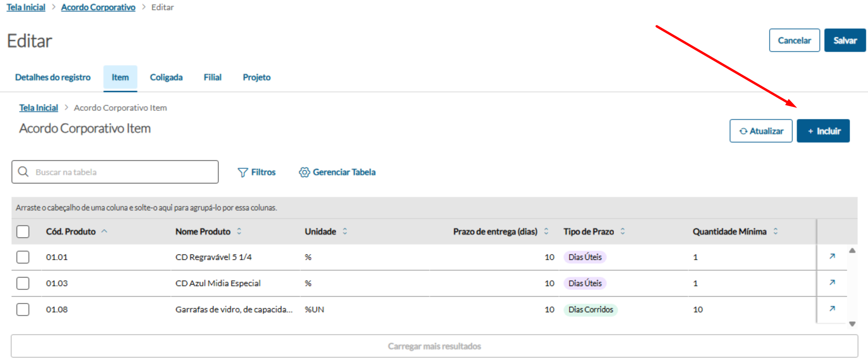
Task: Open the record arrow for product 01.01
Action: pos(832,256)
